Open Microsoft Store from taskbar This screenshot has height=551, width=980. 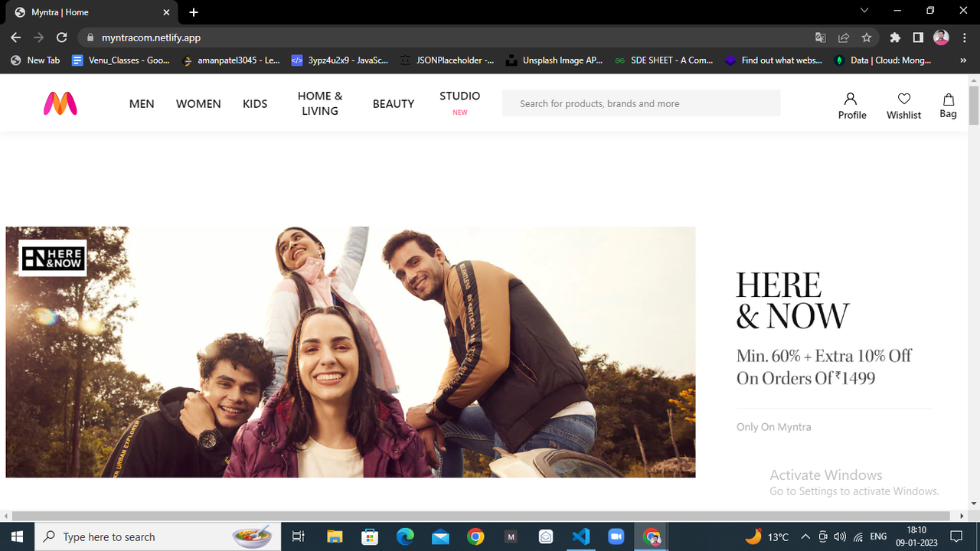point(370,536)
